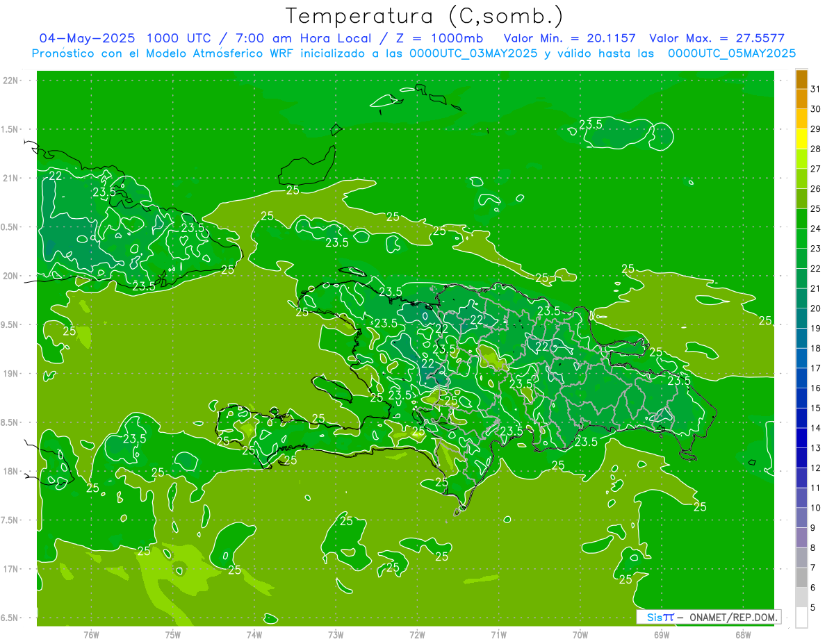
Task: Pick the gray legend swatch between 6 and 7
Action: coord(801,577)
